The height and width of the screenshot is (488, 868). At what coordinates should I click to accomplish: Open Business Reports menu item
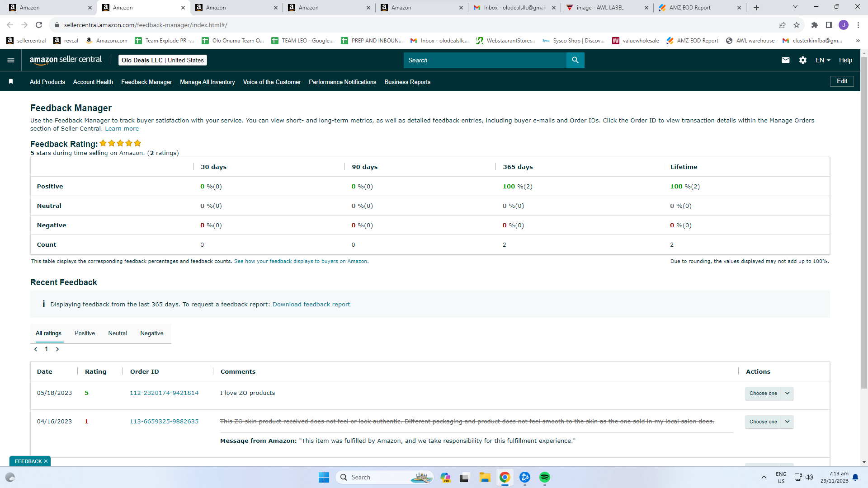pos(407,82)
